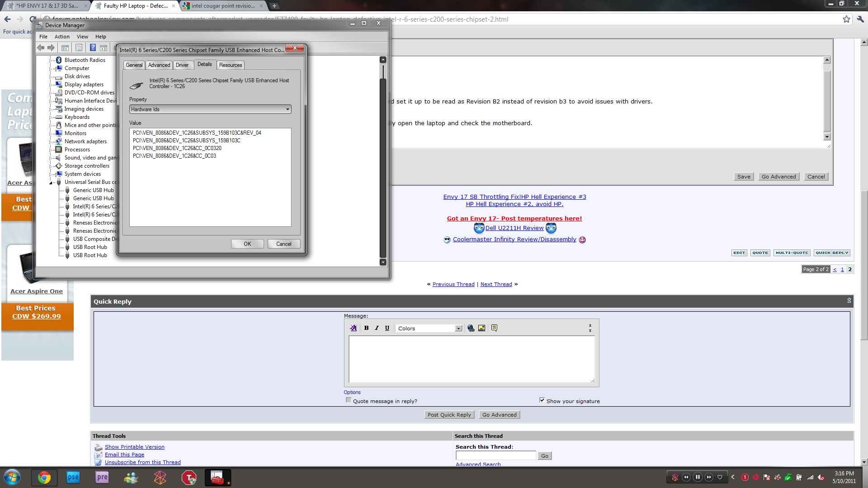Click the Zune logo in taskbar mini-player

[675, 477]
